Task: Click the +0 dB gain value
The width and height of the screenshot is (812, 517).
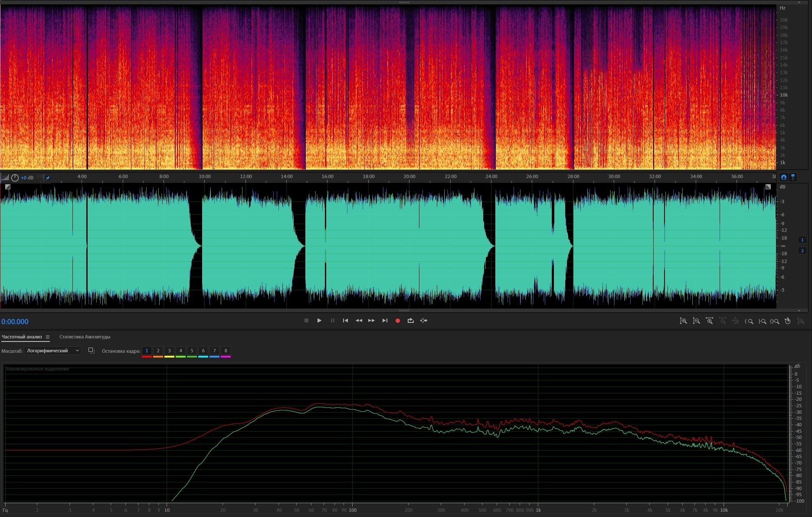Action: click(27, 178)
